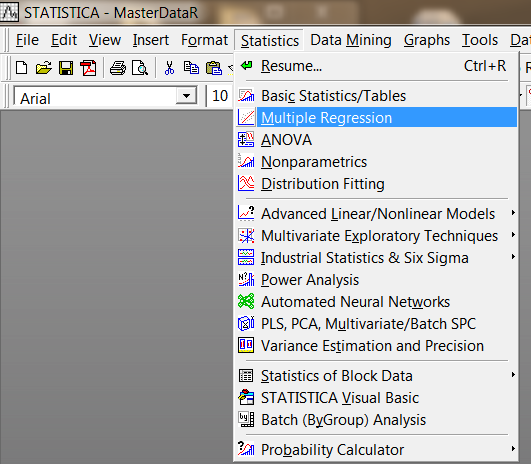Click the PLS, PCA, Multivariate/Batch SPC icon
531x464 pixels.
tap(246, 323)
